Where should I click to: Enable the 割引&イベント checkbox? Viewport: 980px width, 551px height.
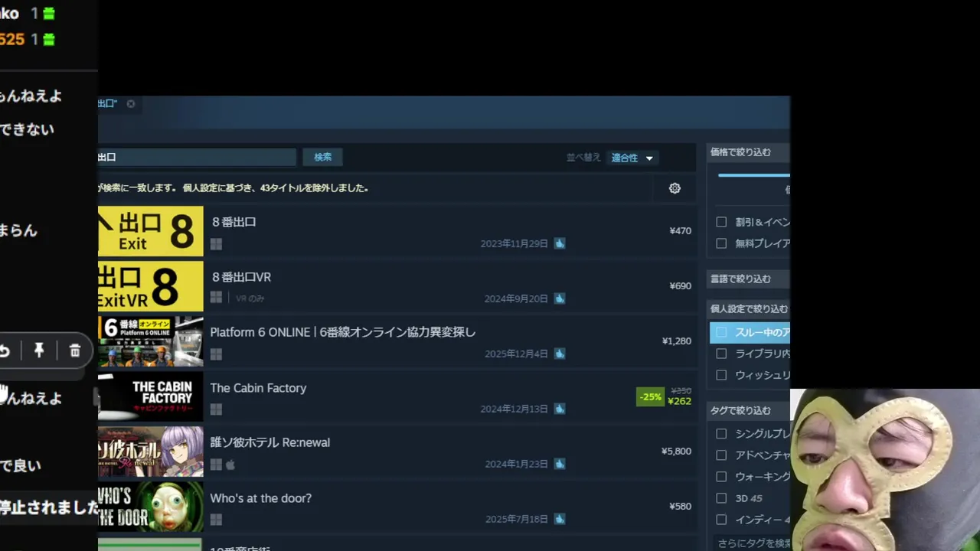(x=721, y=222)
